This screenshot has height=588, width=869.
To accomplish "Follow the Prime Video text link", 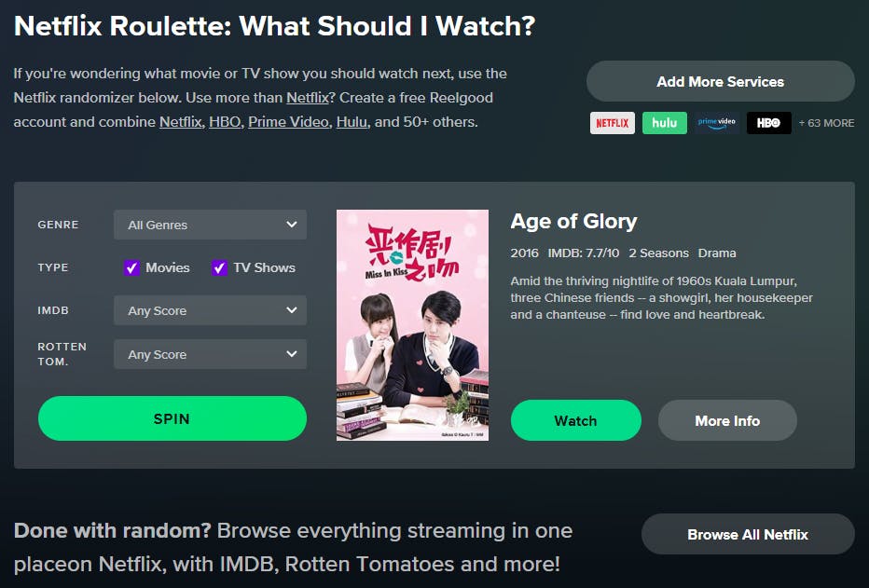I will (x=288, y=122).
